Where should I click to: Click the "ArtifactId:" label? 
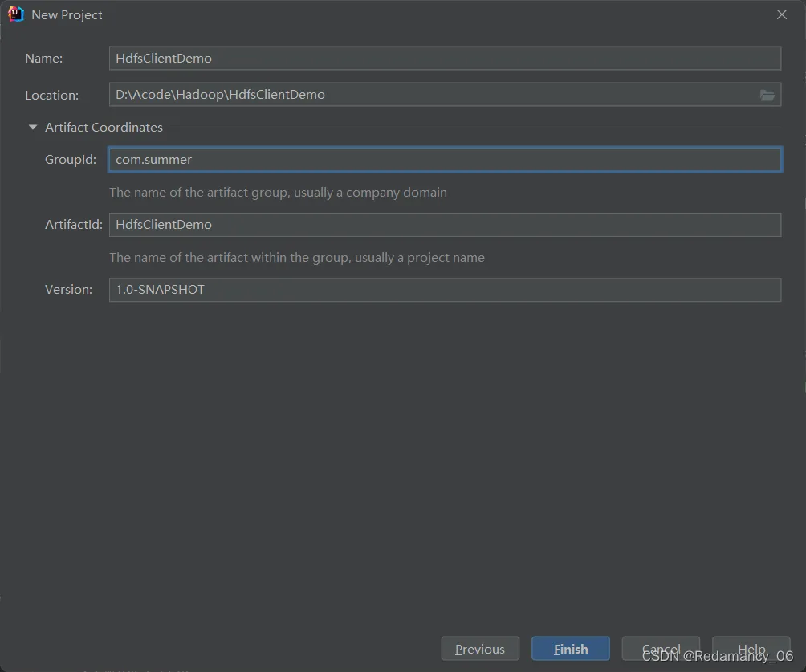point(74,225)
